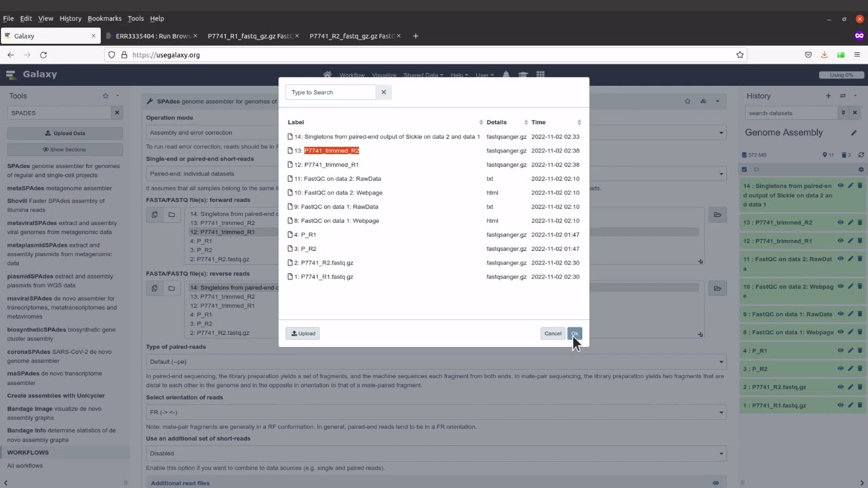Reload the page in Firefox

tap(43, 55)
